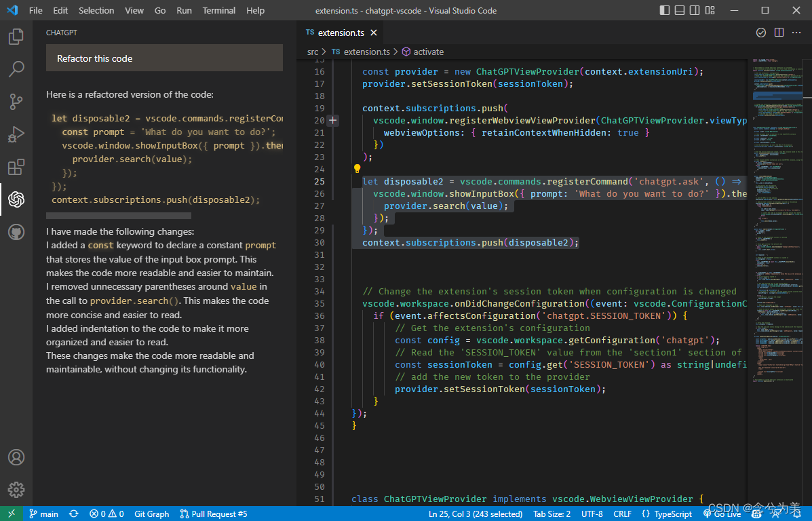Open the Terminal menu

[218, 10]
